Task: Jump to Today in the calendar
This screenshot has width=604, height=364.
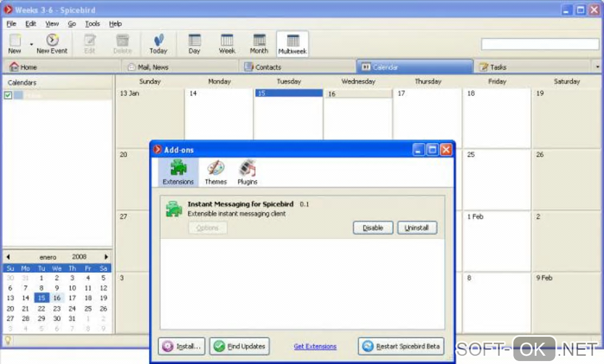Action: [x=158, y=44]
